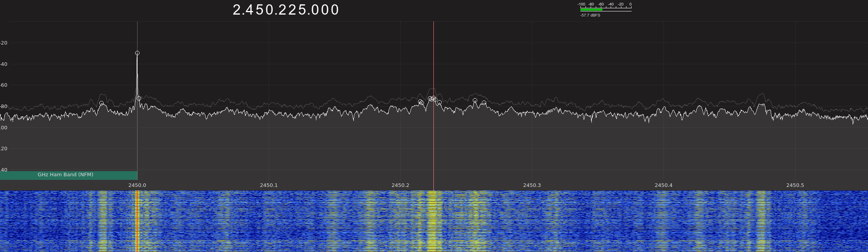Click the -57.7 dBFS signal level readout
This screenshot has width=868, height=252.
[590, 15]
